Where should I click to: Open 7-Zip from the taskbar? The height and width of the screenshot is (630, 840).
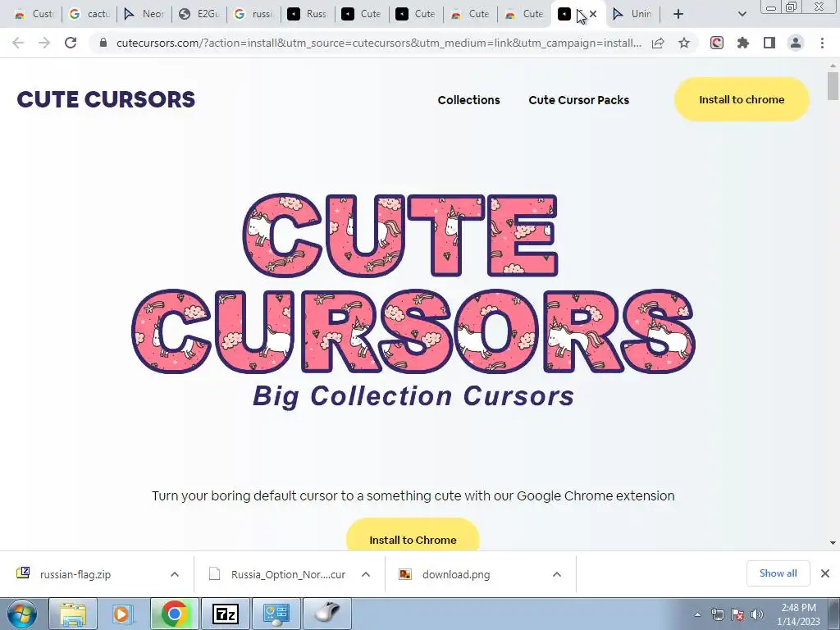pos(225,614)
